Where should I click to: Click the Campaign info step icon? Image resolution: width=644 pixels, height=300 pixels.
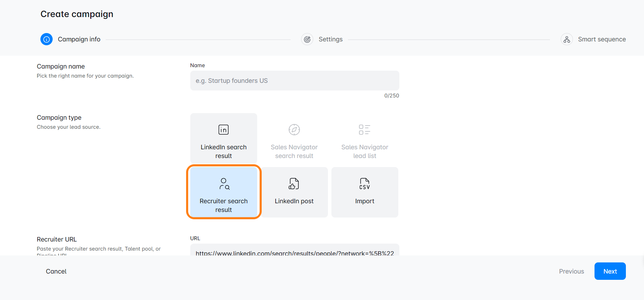pyautogui.click(x=46, y=39)
